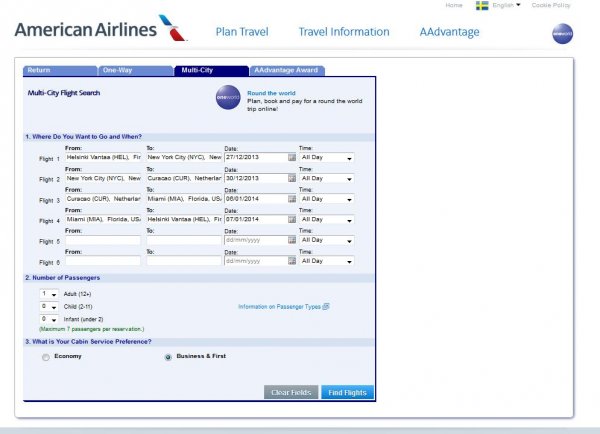Click the Flight 5 From input field
600x434 pixels.
(x=103, y=240)
